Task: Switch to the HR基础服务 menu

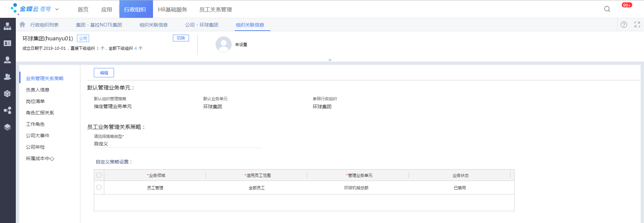Action: click(x=173, y=9)
